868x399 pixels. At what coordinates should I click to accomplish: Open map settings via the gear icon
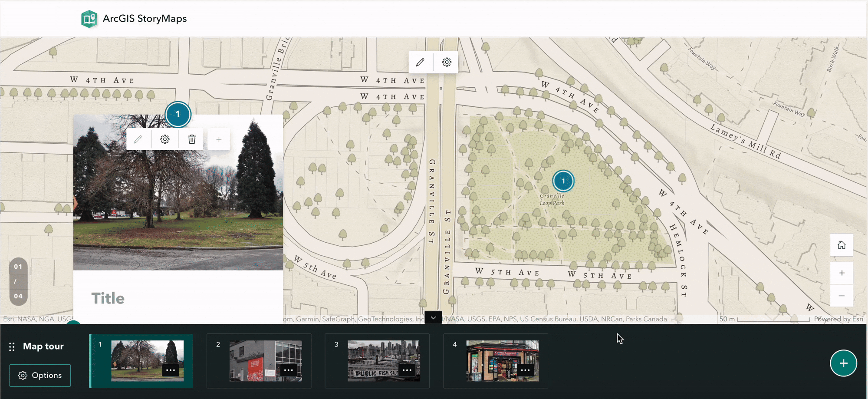coord(446,62)
